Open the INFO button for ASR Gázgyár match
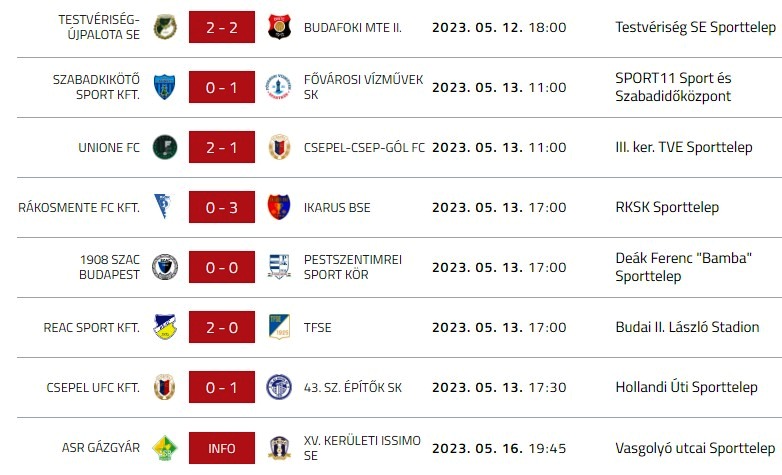This screenshot has height=475, width=782. coord(222,448)
